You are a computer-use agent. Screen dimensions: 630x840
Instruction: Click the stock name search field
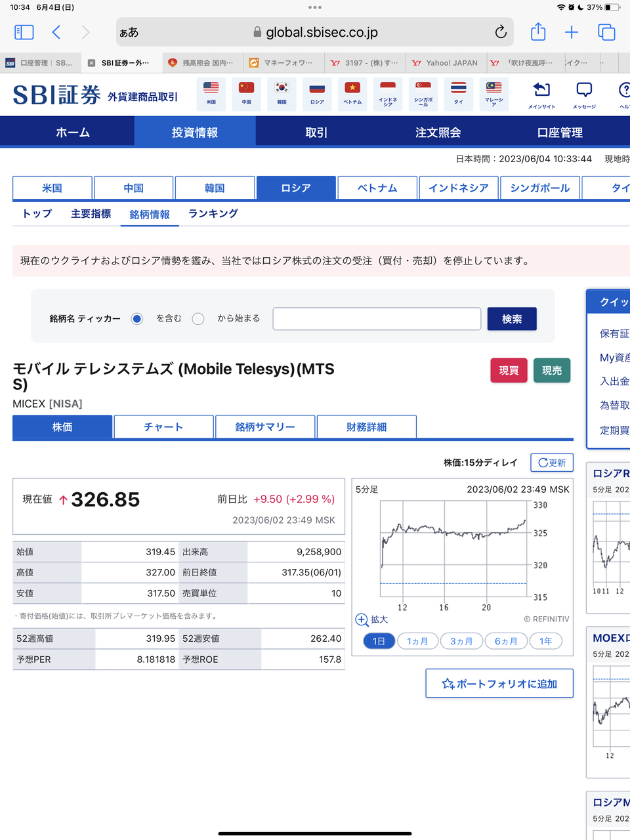[x=377, y=319]
